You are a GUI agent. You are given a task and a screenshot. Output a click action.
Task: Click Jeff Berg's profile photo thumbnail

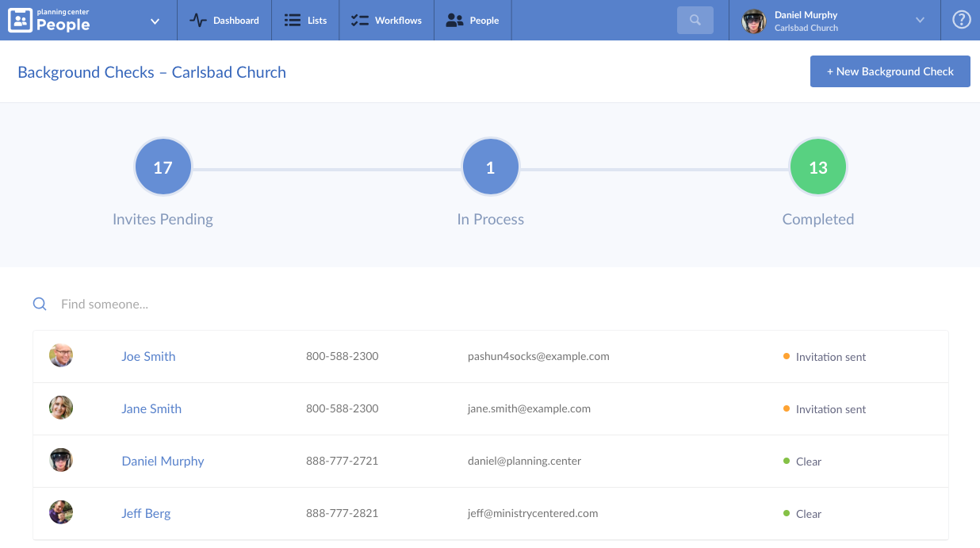tap(60, 512)
